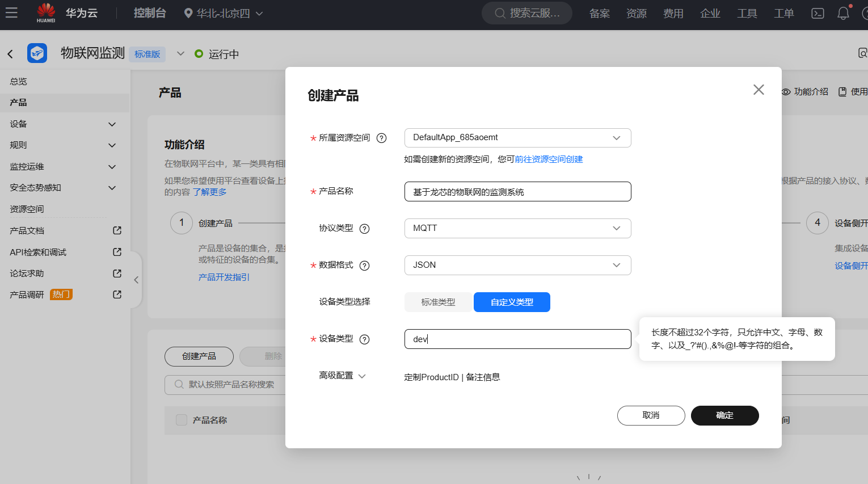
Task: Select 自定义类型 device type option
Action: coord(511,302)
